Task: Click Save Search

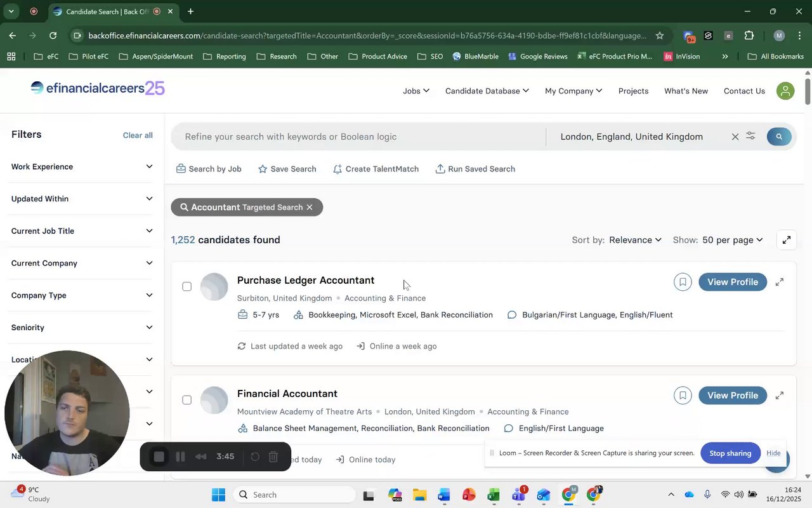Action: (287, 169)
